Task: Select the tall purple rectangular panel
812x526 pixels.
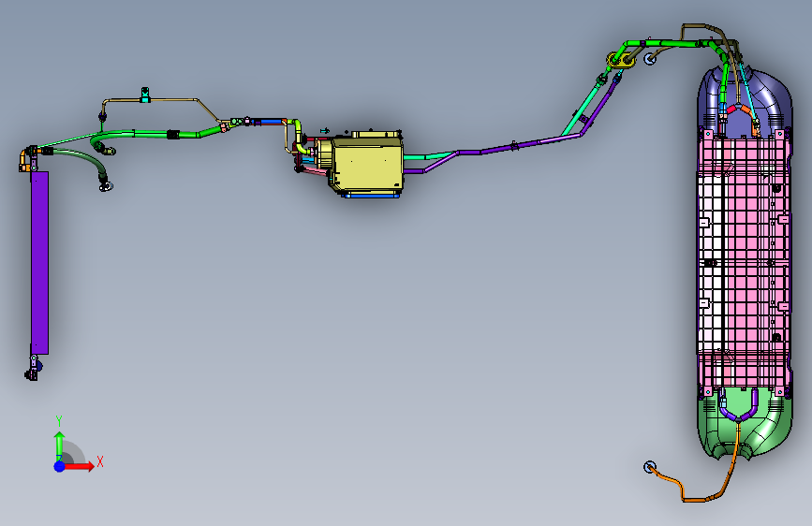Action: 39,263
